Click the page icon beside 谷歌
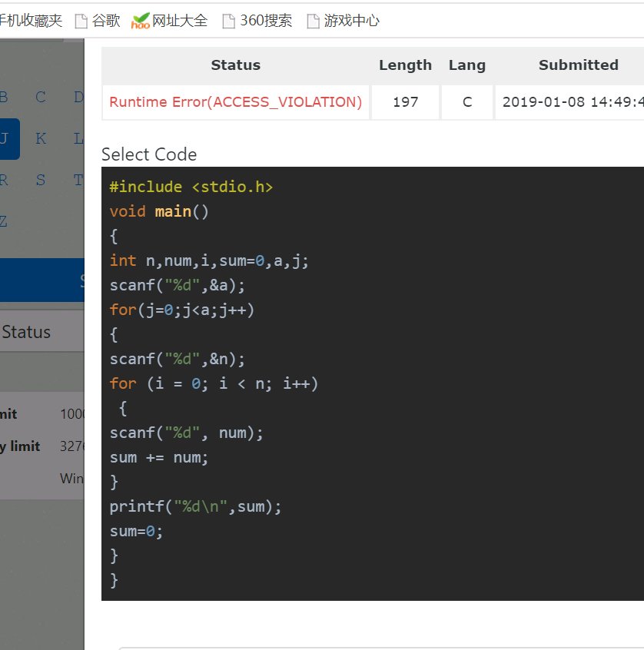The height and width of the screenshot is (650, 644). pyautogui.click(x=81, y=21)
